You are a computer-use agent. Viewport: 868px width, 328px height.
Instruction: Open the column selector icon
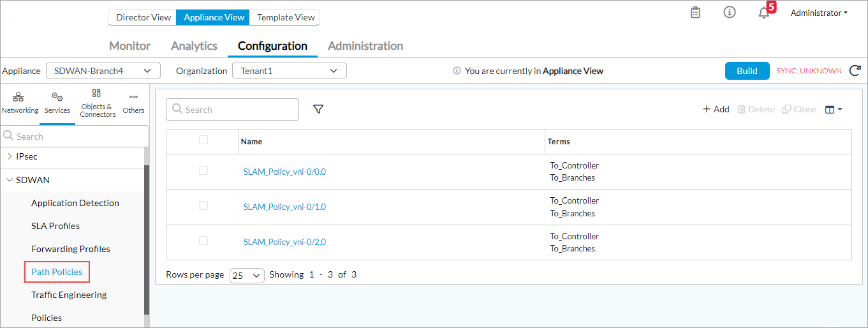click(x=834, y=109)
